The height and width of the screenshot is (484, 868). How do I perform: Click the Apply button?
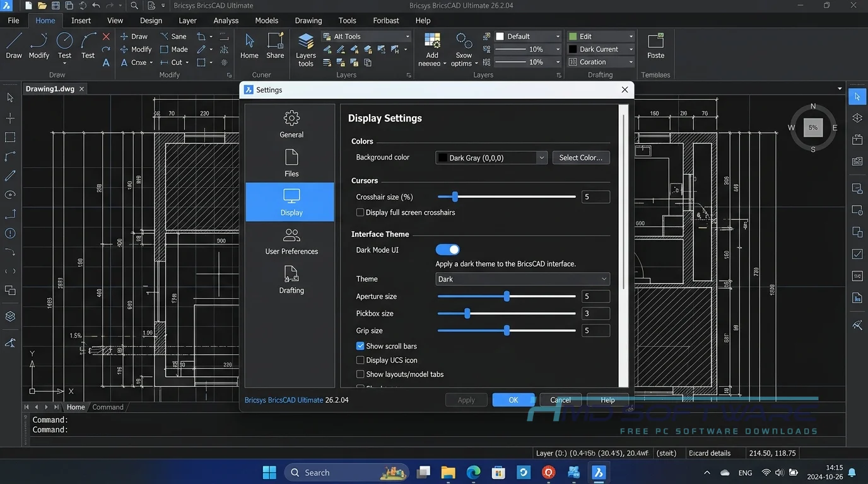466,400
